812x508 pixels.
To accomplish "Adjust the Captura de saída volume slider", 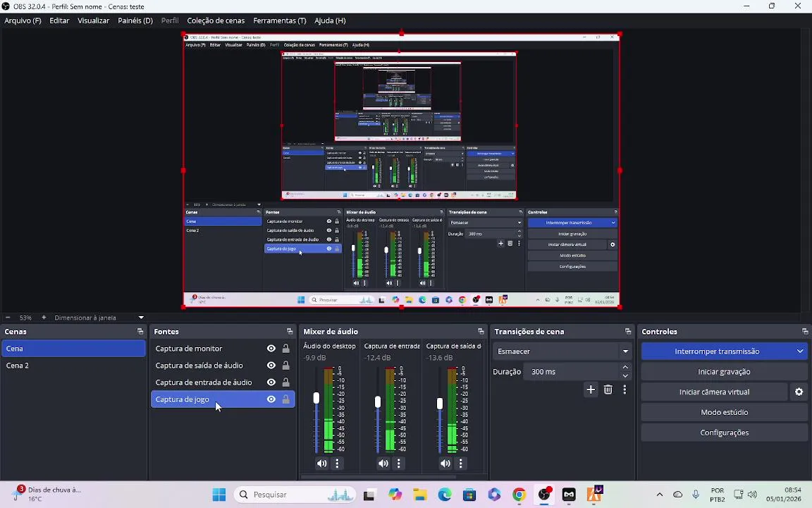I will pyautogui.click(x=440, y=404).
